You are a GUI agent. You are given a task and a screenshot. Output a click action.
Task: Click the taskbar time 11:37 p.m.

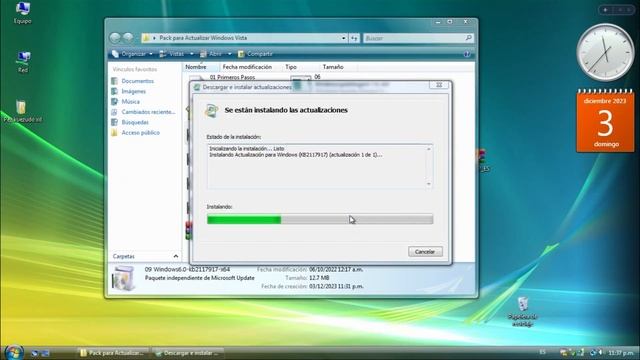tap(621, 353)
